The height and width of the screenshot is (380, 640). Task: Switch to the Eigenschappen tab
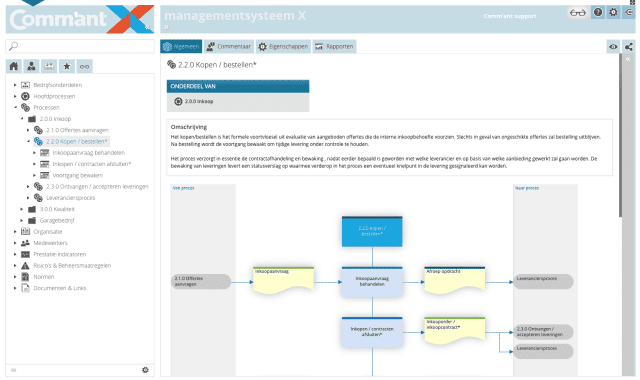point(283,47)
